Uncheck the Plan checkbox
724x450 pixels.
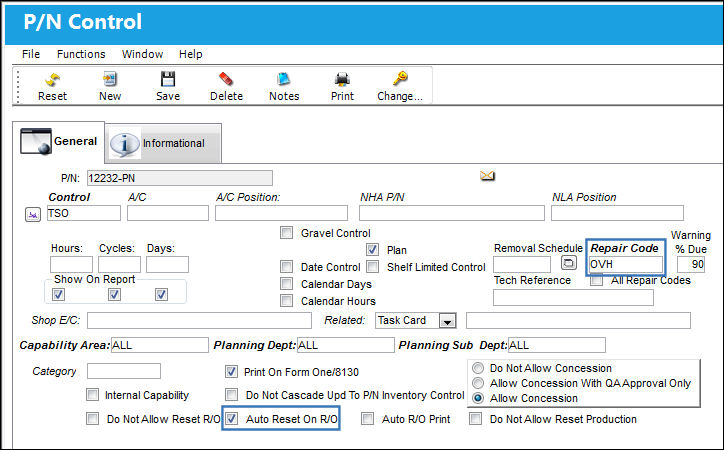372,250
